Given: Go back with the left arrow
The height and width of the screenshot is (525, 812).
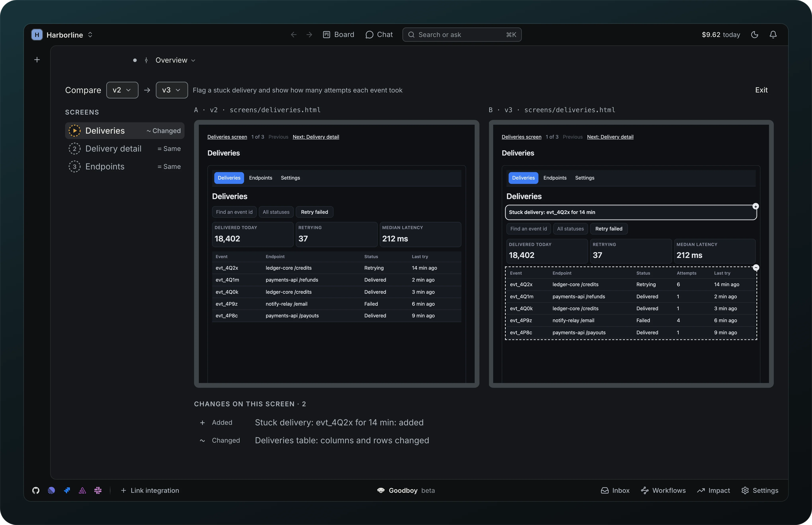Looking at the screenshot, I should click(x=293, y=35).
